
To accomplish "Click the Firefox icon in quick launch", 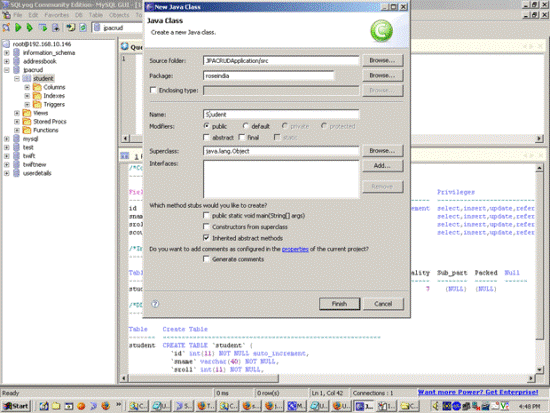I will click(106, 406).
